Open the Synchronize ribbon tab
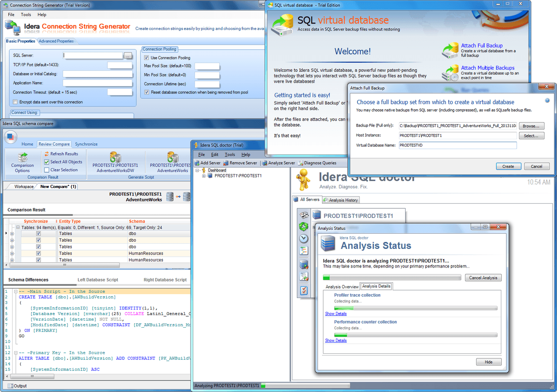Screen dimensions: 557x392 tap(86, 144)
